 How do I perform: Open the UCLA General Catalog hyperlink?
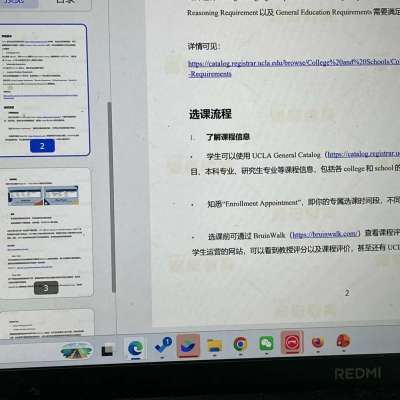[364, 154]
